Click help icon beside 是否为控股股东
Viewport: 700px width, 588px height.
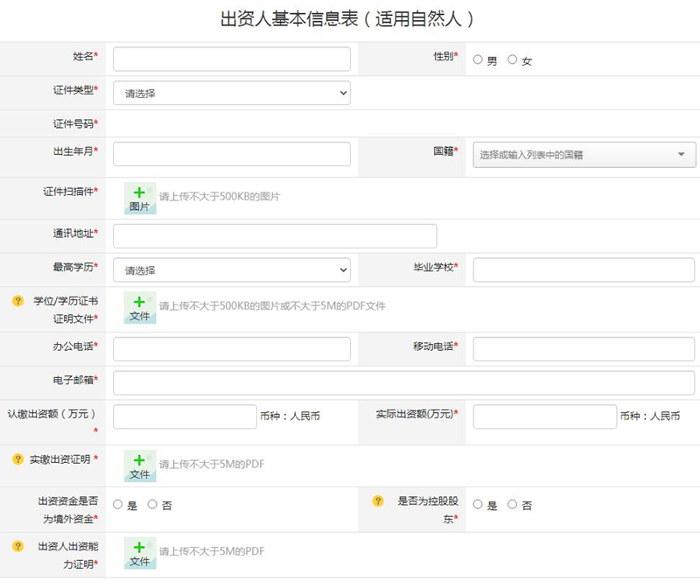(x=378, y=501)
